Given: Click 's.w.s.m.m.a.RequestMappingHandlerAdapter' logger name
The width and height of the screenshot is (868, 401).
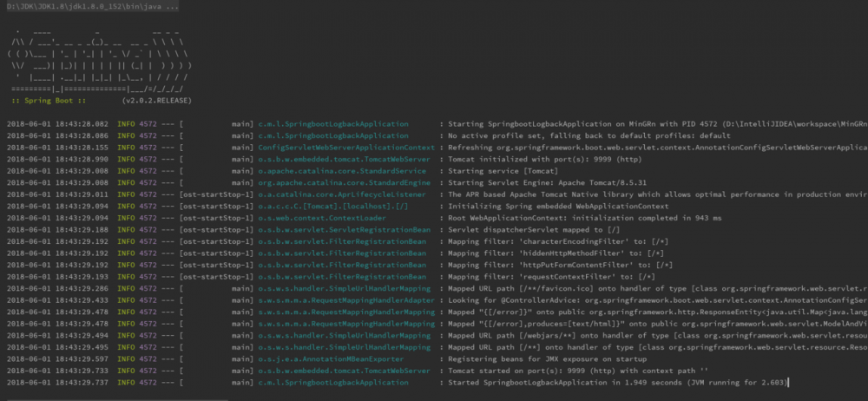Looking at the screenshot, I should (346, 300).
